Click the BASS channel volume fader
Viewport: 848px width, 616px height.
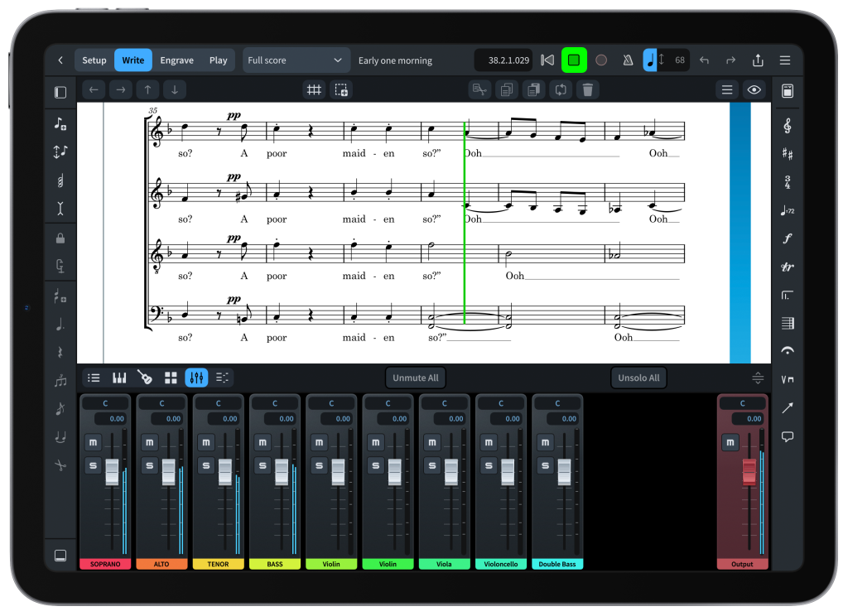click(282, 471)
